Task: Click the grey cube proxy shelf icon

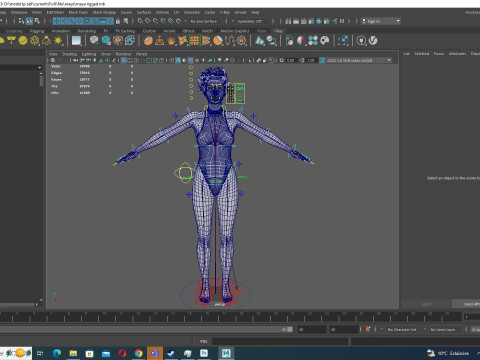Action: (x=94, y=41)
